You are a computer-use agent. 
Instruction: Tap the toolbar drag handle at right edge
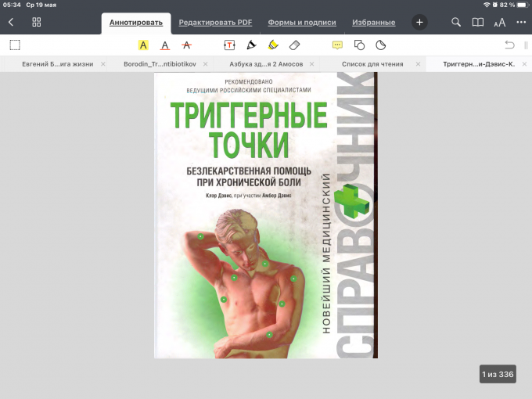(526, 45)
